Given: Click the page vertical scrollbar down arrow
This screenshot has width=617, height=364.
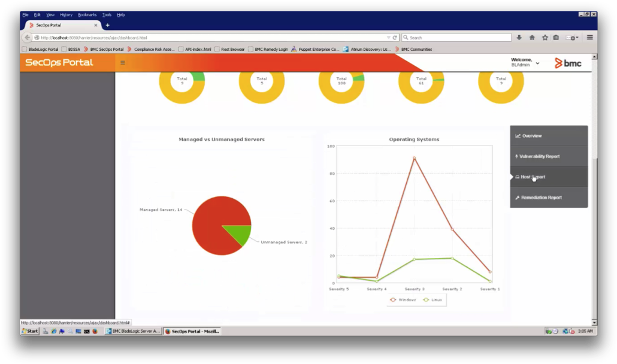Looking at the screenshot, I should (x=594, y=322).
